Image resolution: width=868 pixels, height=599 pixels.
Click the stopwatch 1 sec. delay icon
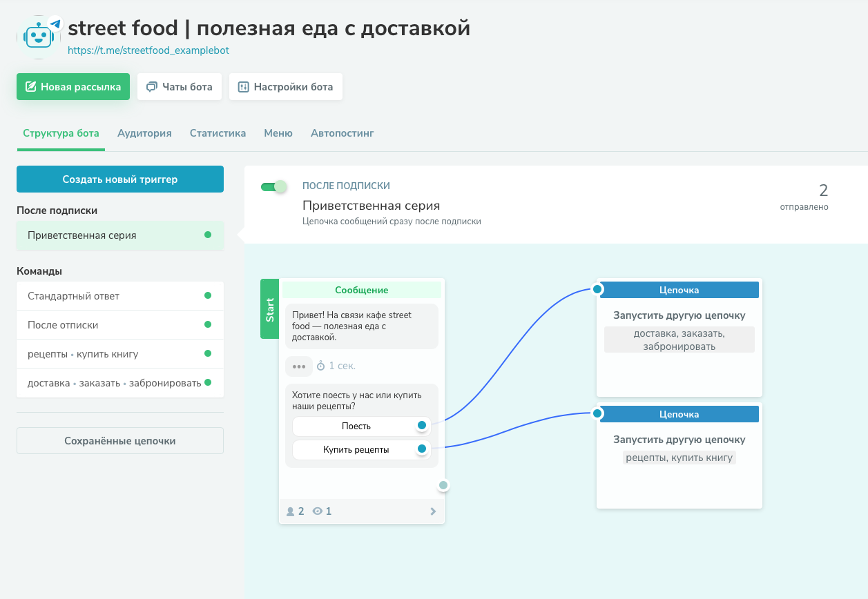tap(321, 366)
